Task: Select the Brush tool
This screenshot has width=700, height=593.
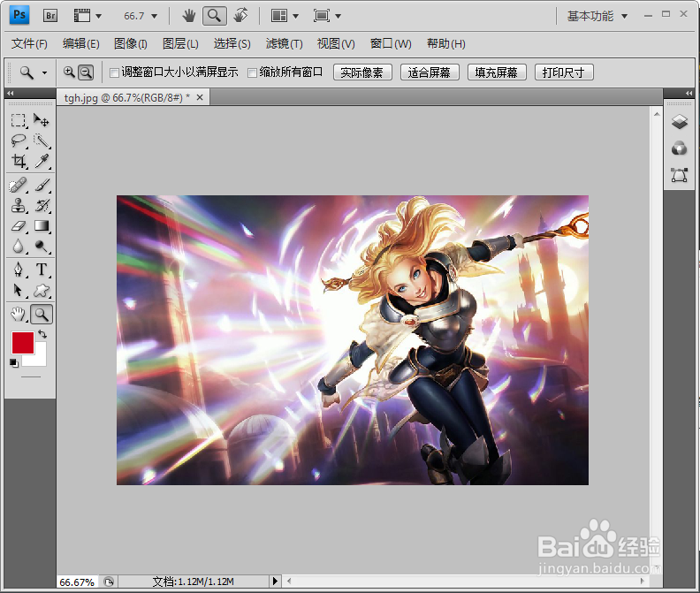Action: point(42,185)
